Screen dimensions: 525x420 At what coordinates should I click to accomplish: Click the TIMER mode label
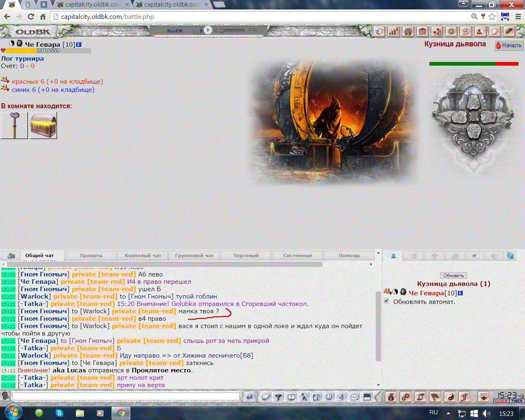(x=517, y=401)
